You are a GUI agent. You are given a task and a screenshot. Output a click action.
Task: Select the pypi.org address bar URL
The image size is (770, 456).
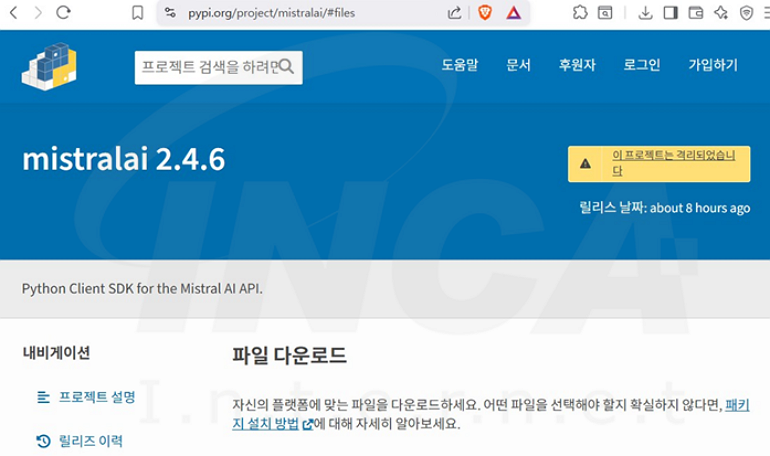coord(271,13)
